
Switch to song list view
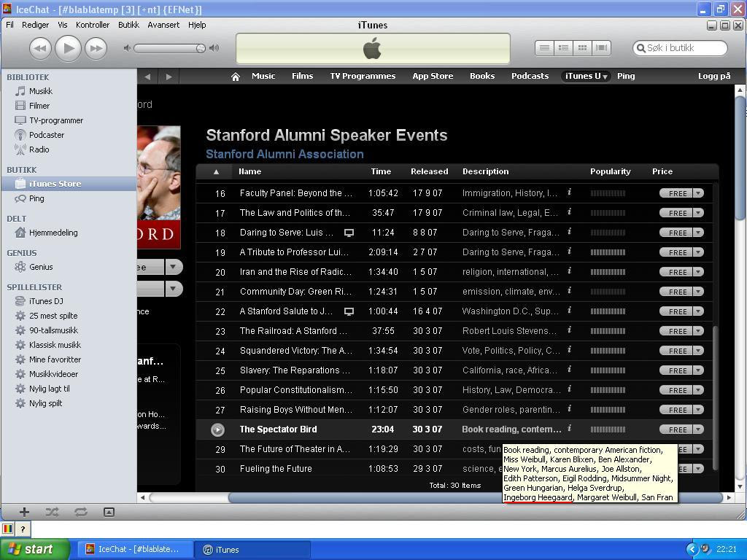(x=544, y=47)
